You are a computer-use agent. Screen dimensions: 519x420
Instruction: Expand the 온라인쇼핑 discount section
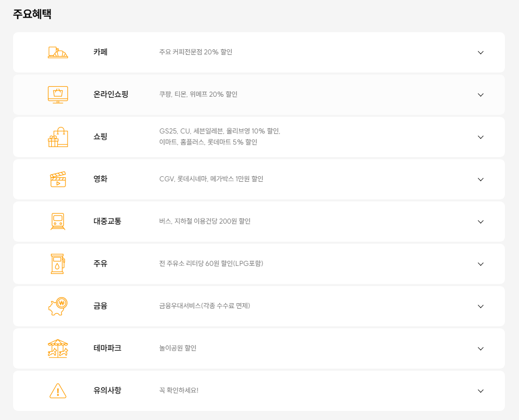[480, 95]
